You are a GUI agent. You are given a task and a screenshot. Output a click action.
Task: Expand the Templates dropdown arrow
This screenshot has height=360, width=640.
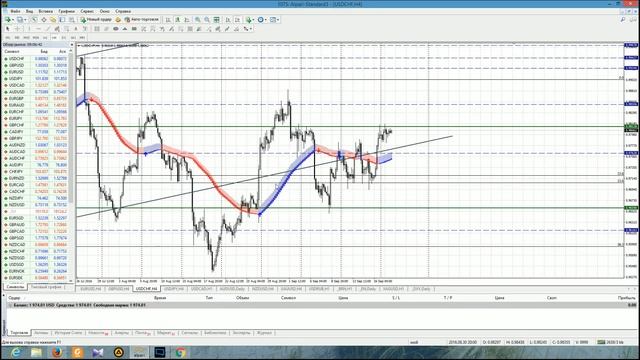[278, 20]
